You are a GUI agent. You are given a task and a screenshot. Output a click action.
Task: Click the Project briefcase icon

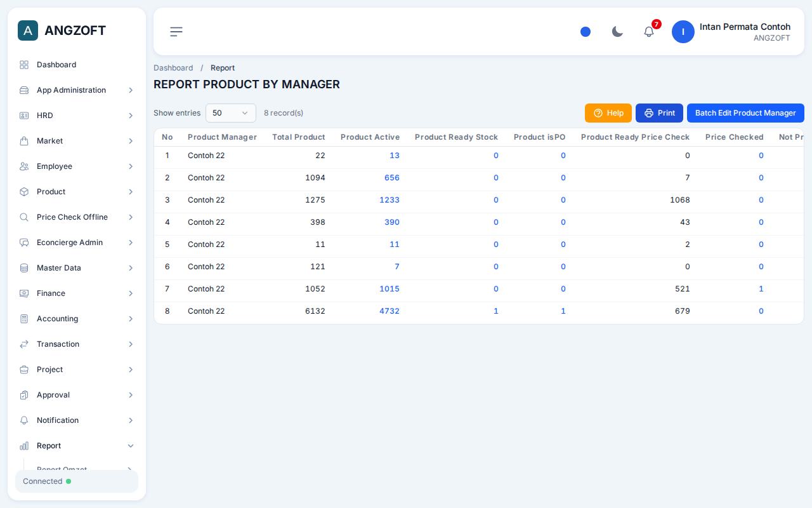point(24,370)
